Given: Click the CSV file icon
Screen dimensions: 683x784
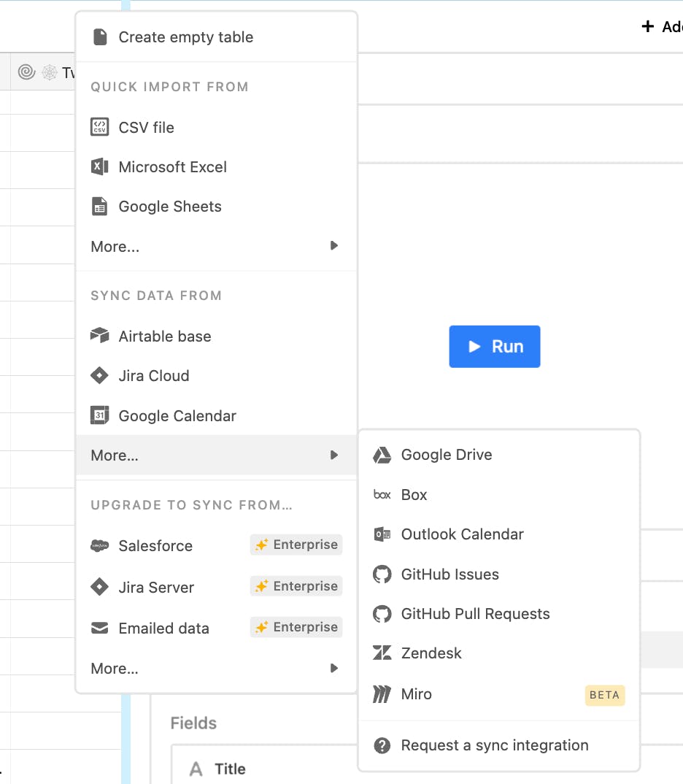Looking at the screenshot, I should pos(99,127).
